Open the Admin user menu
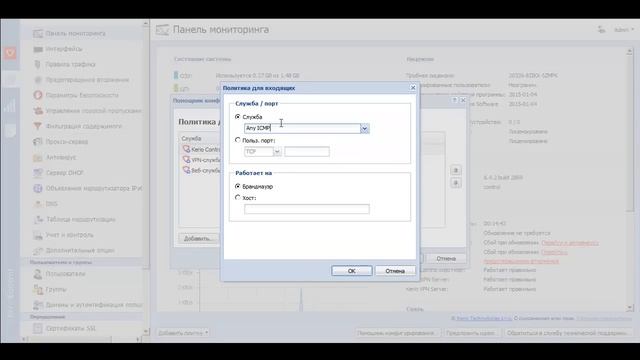The height and width of the screenshot is (360, 640). tap(624, 30)
